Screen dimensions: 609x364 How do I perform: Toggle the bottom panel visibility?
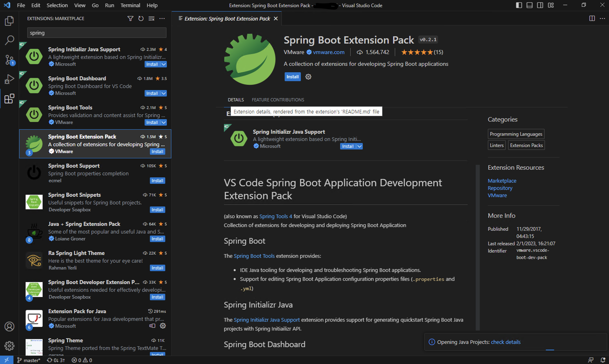click(x=529, y=5)
